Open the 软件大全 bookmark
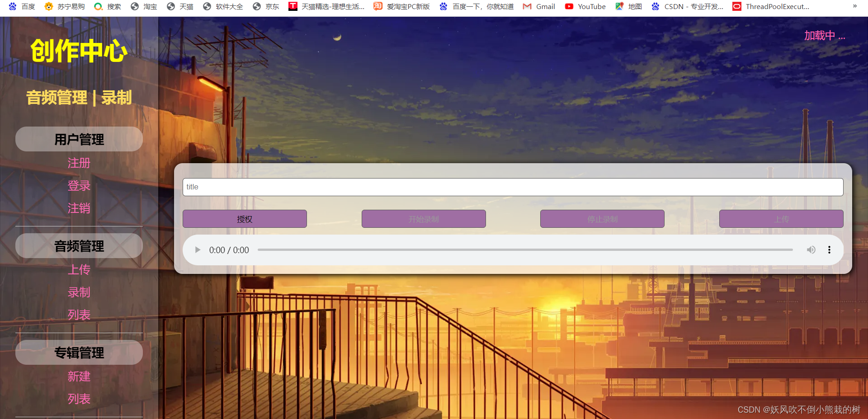This screenshot has height=419, width=868. 223,6
